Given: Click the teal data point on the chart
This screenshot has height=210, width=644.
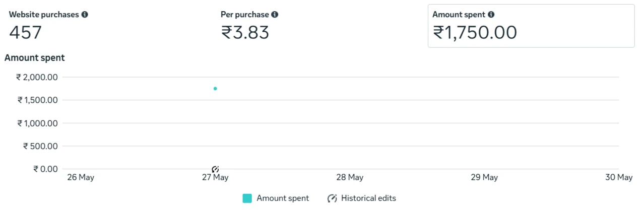Looking at the screenshot, I should [215, 89].
